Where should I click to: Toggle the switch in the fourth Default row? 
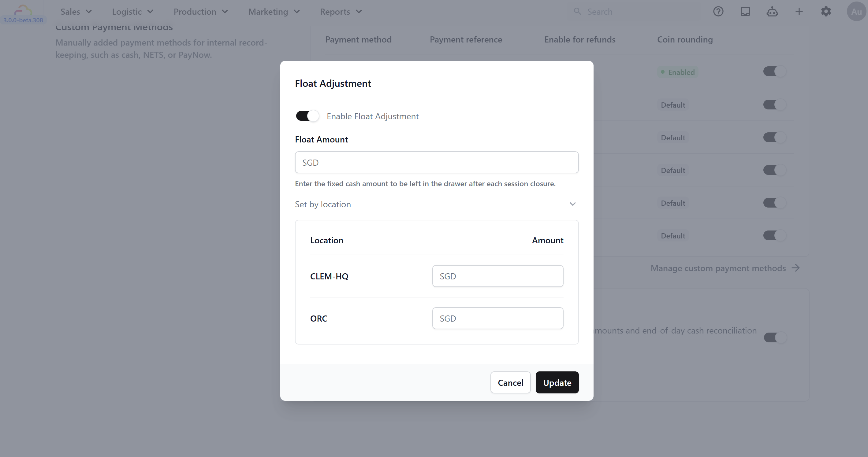[774, 202]
